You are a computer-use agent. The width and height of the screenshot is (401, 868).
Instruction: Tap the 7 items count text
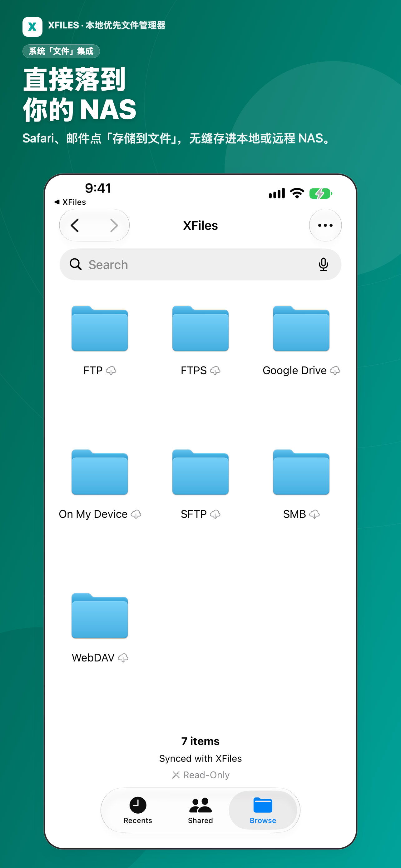200,741
